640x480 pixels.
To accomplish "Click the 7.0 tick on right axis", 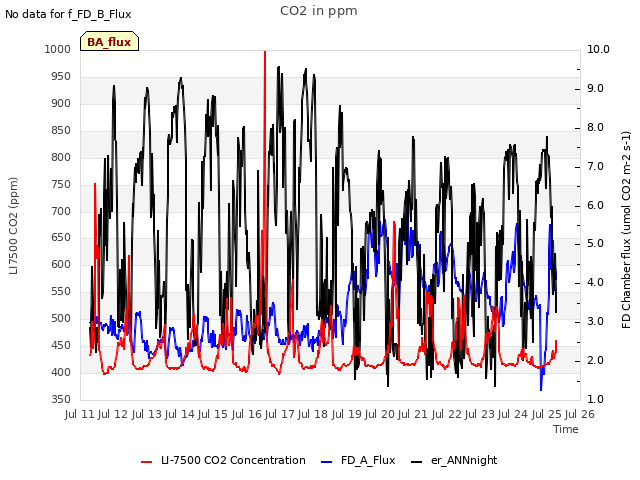I will click(595, 167).
